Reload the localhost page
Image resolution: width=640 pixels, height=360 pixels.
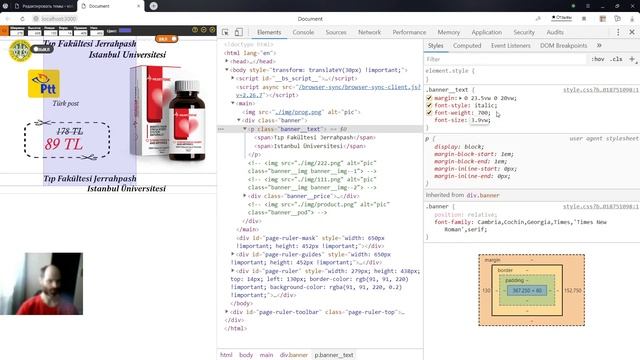[x=22, y=19]
